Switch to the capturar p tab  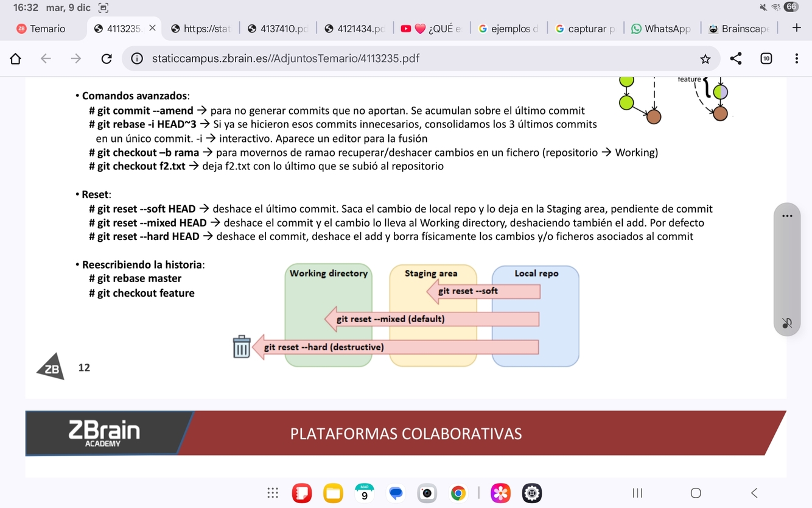pyautogui.click(x=585, y=29)
